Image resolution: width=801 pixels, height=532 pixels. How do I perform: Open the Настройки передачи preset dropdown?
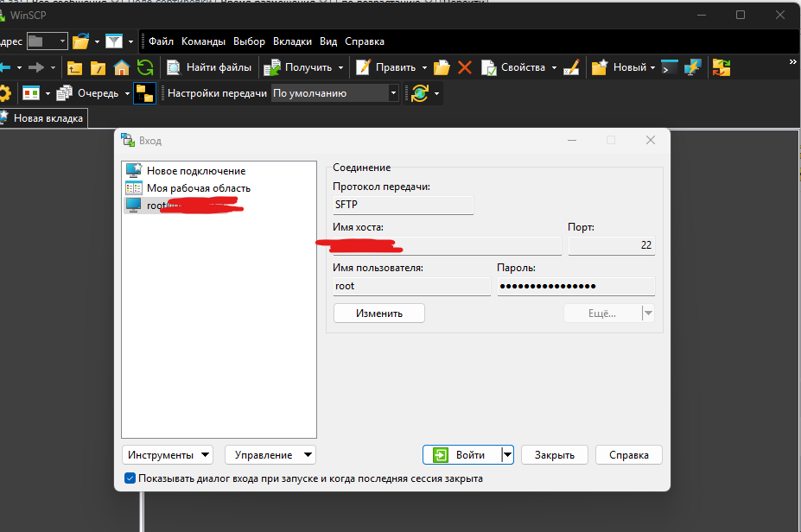coord(334,93)
